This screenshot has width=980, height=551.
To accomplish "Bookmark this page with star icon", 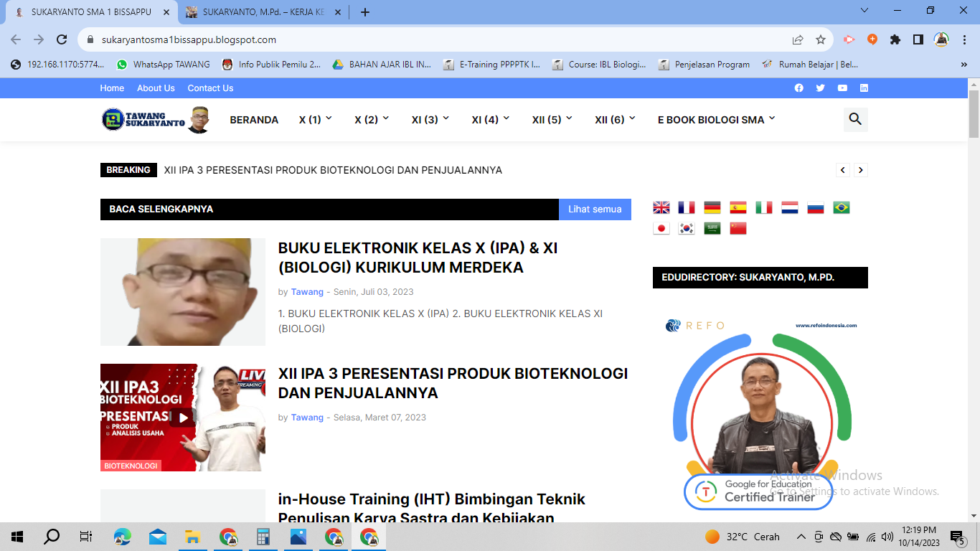I will point(821,40).
